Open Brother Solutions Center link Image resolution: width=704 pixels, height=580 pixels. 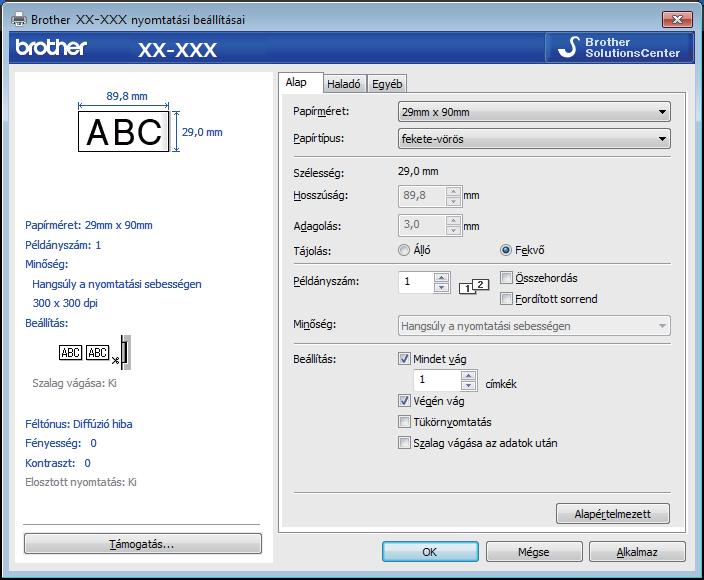pos(620,47)
